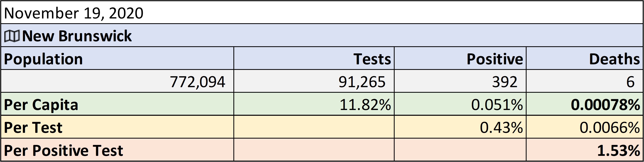
Task: Select the 0.43% per test cell
Action: pyautogui.click(x=460, y=127)
